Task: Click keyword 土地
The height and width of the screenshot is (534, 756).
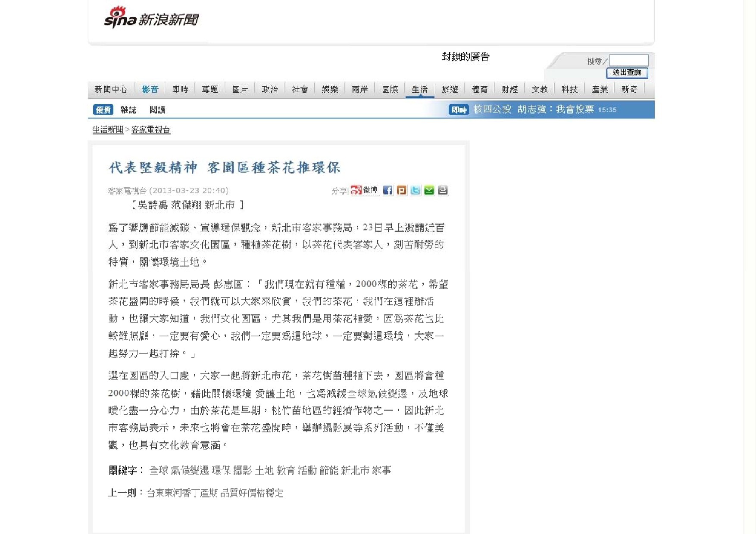Action: coord(264,470)
